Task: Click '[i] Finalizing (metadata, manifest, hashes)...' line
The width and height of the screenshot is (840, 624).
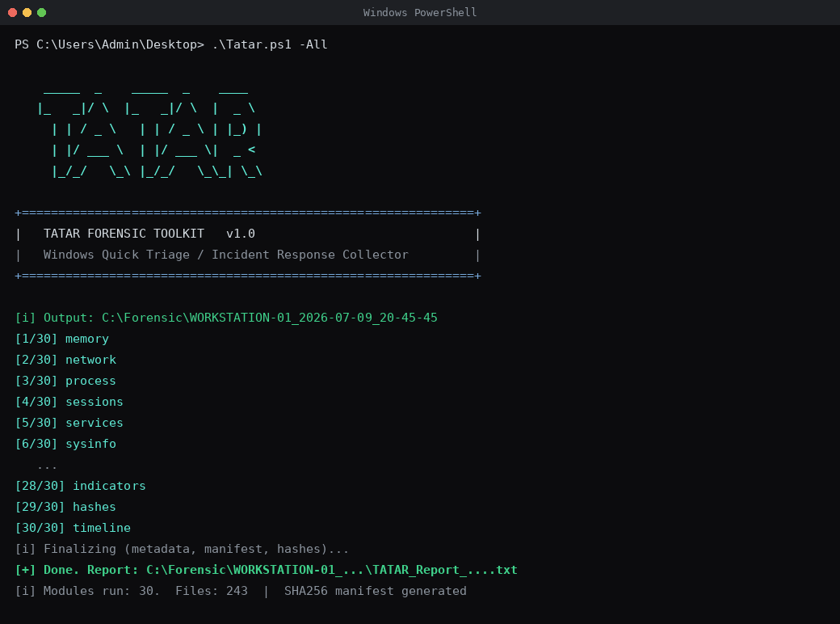Action: coord(183,549)
